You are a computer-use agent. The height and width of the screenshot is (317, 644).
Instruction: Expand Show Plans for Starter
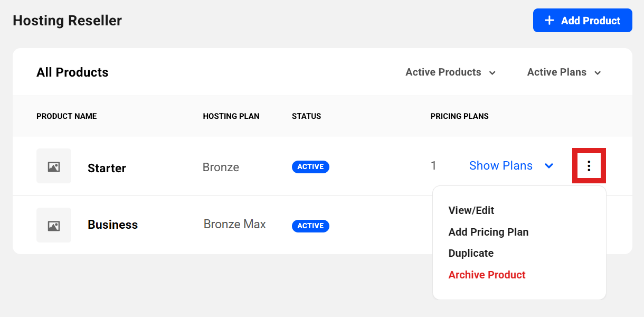point(511,166)
